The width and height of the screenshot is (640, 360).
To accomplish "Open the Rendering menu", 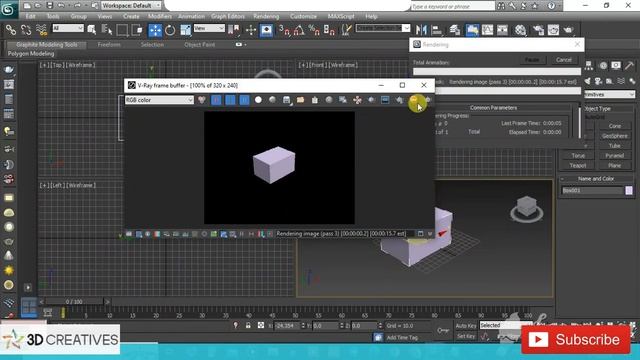I will (266, 16).
